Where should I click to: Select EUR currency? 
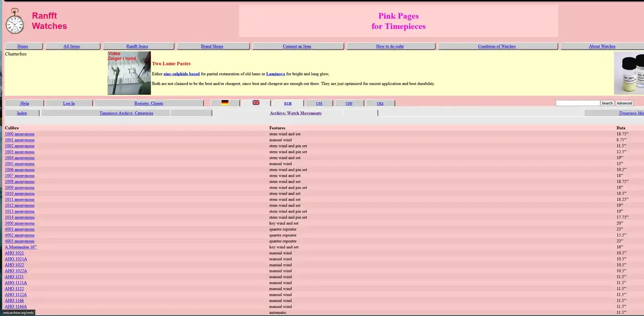coord(288,104)
